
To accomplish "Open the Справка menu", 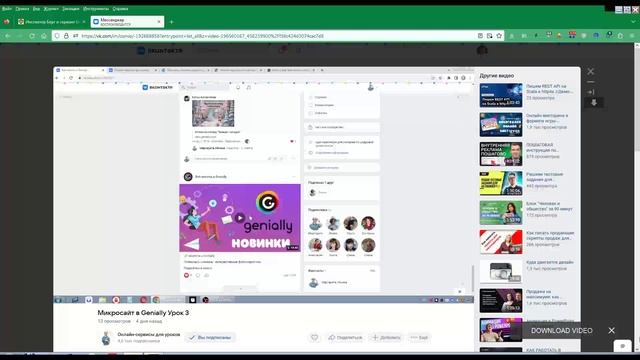I will coord(120,9).
